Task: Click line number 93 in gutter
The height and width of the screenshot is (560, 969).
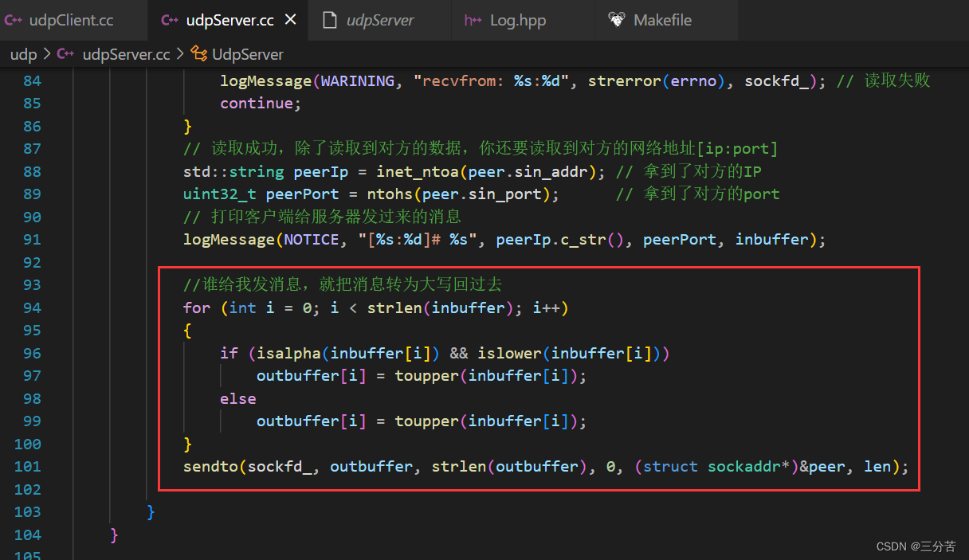Action: pyautogui.click(x=32, y=284)
